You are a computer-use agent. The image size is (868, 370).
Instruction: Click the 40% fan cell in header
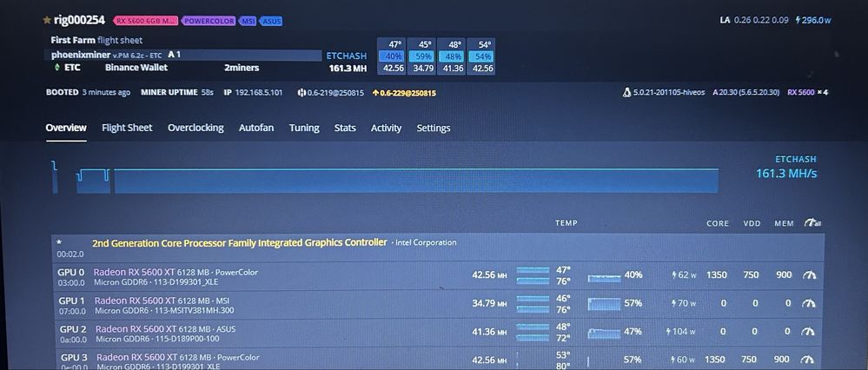[391, 56]
